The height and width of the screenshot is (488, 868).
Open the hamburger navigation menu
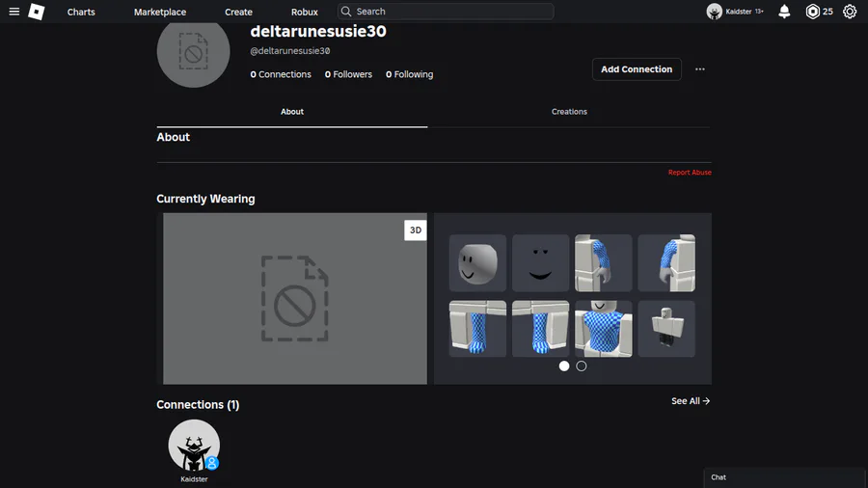pyautogui.click(x=14, y=12)
